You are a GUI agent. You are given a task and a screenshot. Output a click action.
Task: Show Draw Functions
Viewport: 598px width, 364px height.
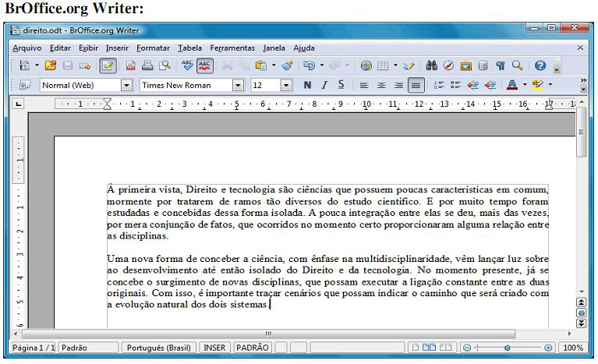[x=409, y=66]
